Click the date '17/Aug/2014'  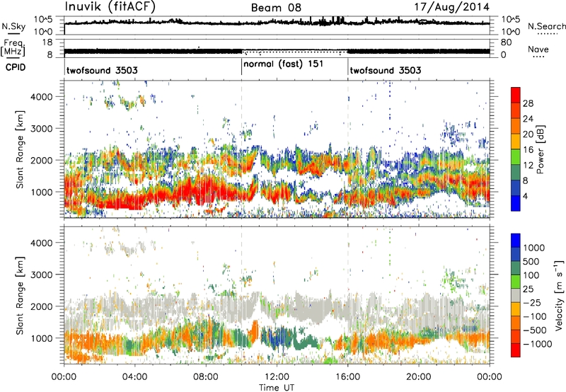pyautogui.click(x=451, y=7)
